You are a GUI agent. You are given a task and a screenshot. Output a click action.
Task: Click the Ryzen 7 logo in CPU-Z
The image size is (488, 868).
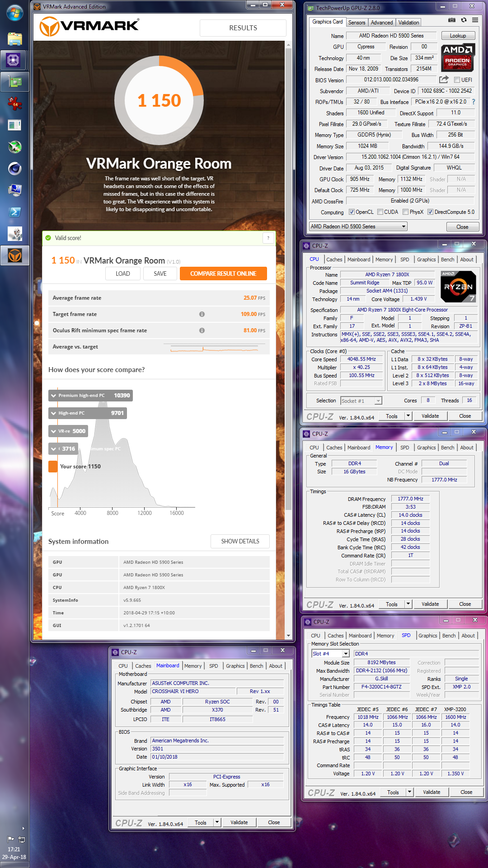(x=458, y=287)
